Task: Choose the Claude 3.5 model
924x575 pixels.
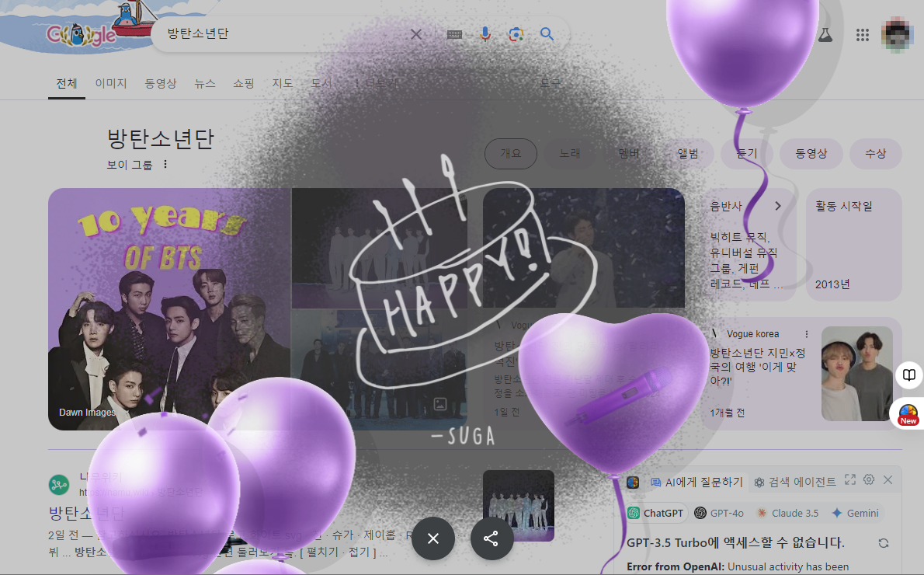Action: tap(788, 513)
